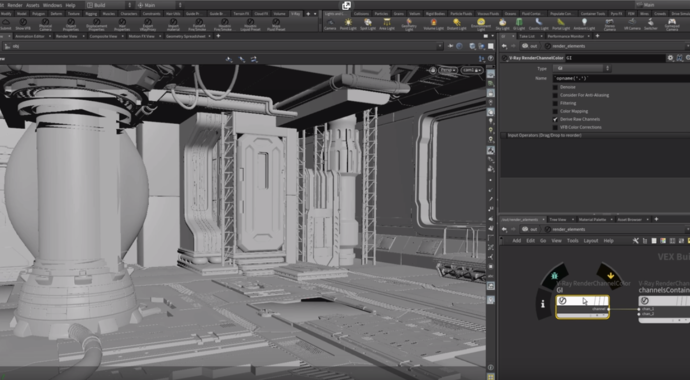Open the Windows menu
Viewport: 690px width, 380px height.
(52, 5)
